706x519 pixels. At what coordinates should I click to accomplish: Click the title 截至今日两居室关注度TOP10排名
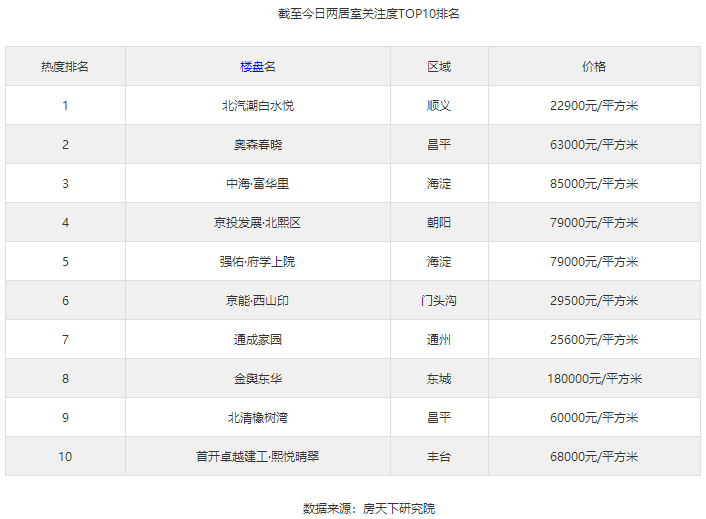(354, 14)
